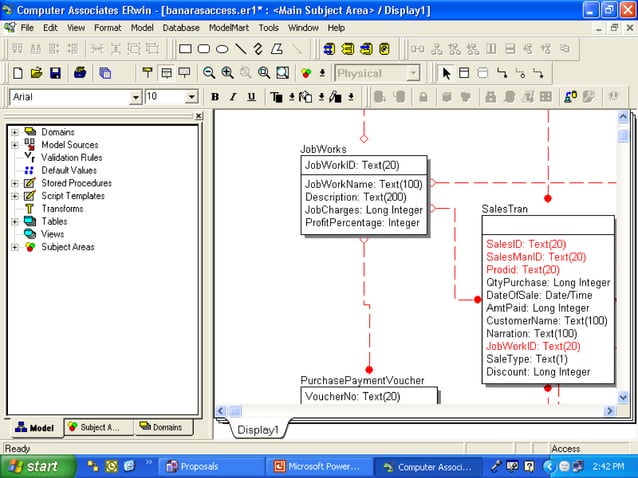The height and width of the screenshot is (478, 638).
Task: Select identifying relationship tool
Action: pos(502,74)
